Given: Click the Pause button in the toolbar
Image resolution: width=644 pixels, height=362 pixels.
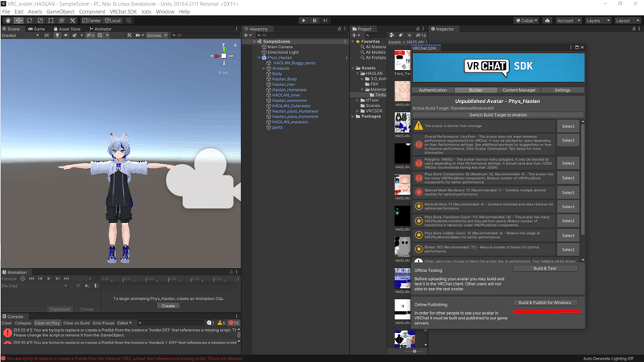Looking at the screenshot, I should [315, 21].
